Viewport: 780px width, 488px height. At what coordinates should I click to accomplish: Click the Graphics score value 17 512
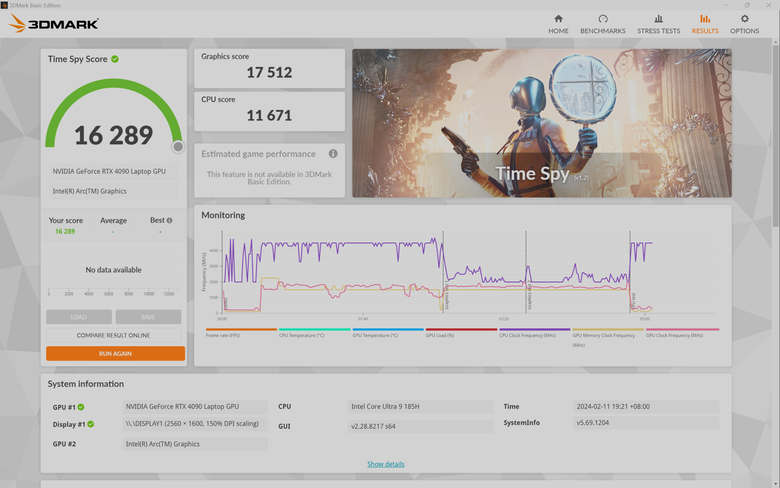(269, 73)
